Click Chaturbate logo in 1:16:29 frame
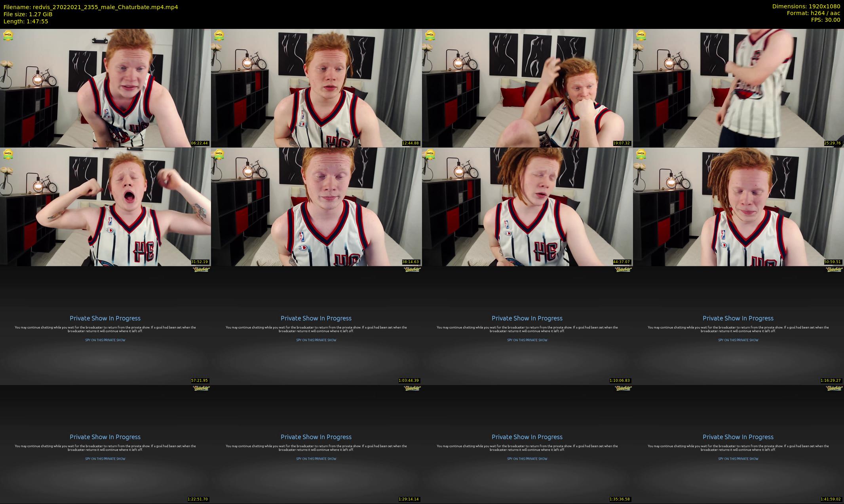 [x=834, y=269]
